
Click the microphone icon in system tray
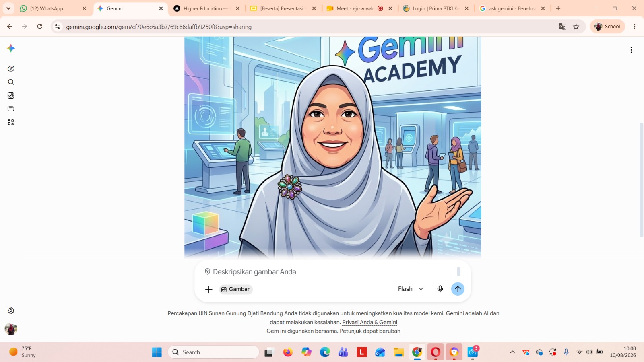(x=566, y=352)
